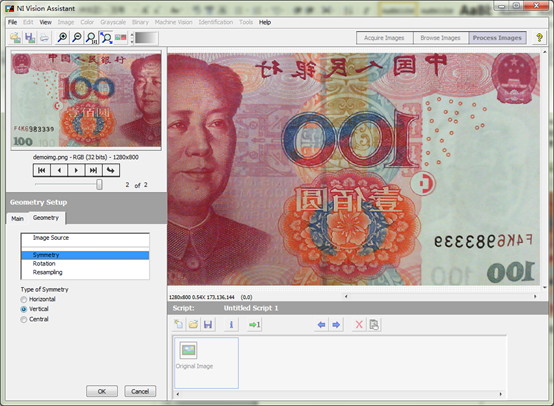554x406 pixels.
Task: Select the Image Source list entry
Action: point(85,238)
